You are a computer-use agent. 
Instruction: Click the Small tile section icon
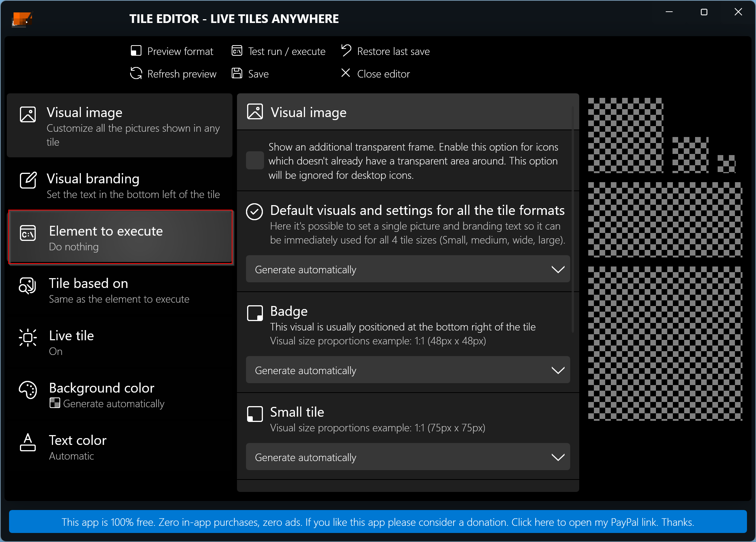pyautogui.click(x=255, y=414)
